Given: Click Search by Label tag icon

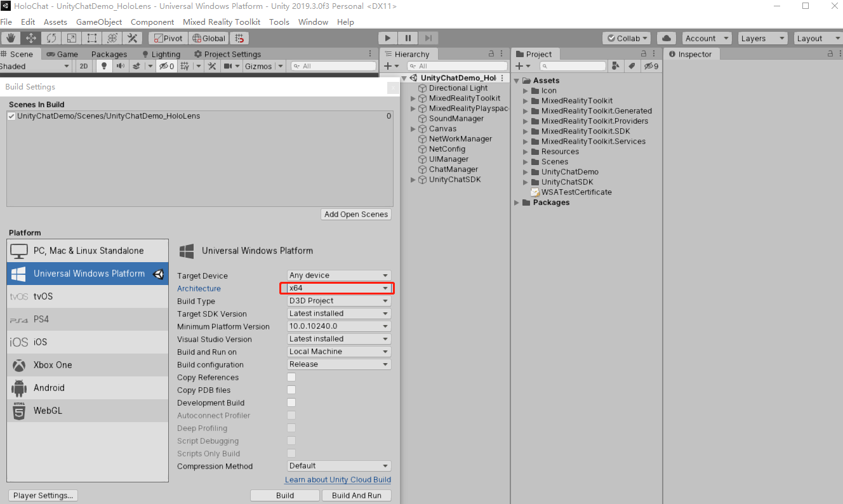Looking at the screenshot, I should coord(632,66).
